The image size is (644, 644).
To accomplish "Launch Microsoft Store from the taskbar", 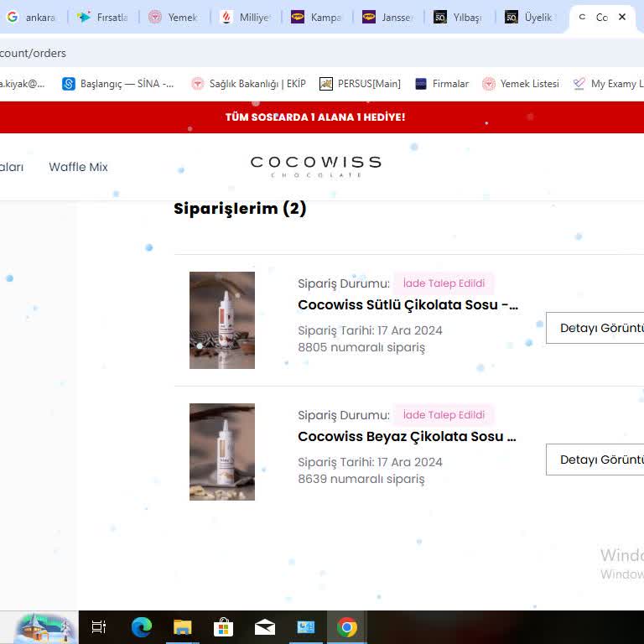I will point(223,626).
